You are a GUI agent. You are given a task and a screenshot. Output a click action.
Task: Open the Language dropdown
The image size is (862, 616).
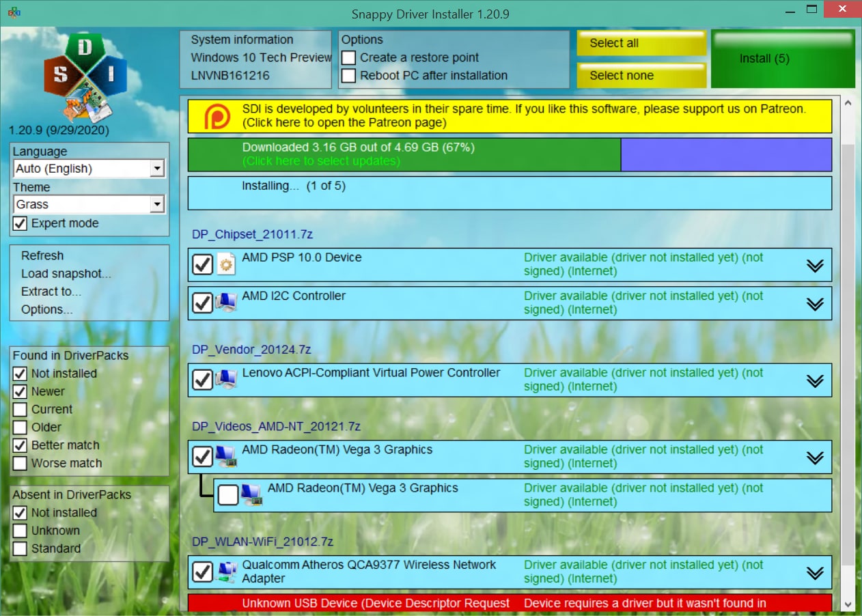coord(89,169)
